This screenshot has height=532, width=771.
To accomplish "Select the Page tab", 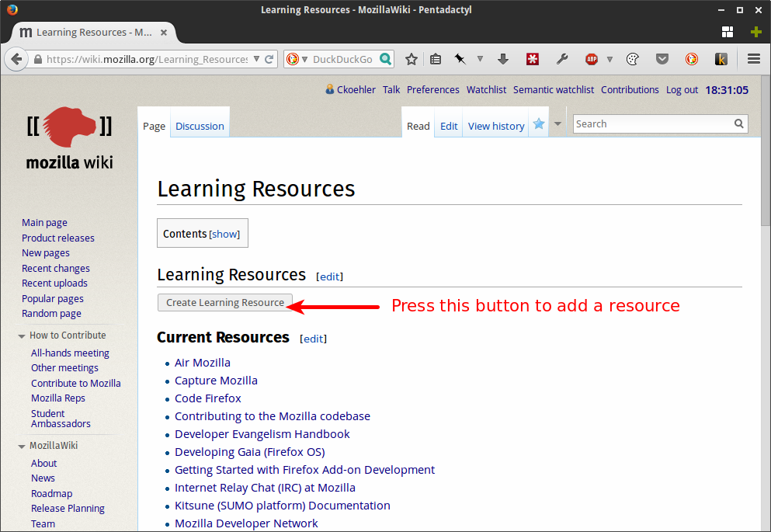I will [154, 127].
